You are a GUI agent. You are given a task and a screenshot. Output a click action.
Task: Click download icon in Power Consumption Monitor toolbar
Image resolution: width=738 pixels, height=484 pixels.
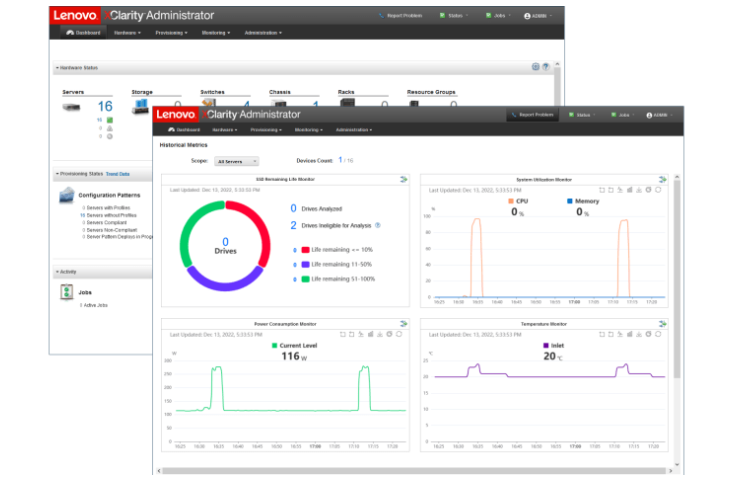[380, 334]
